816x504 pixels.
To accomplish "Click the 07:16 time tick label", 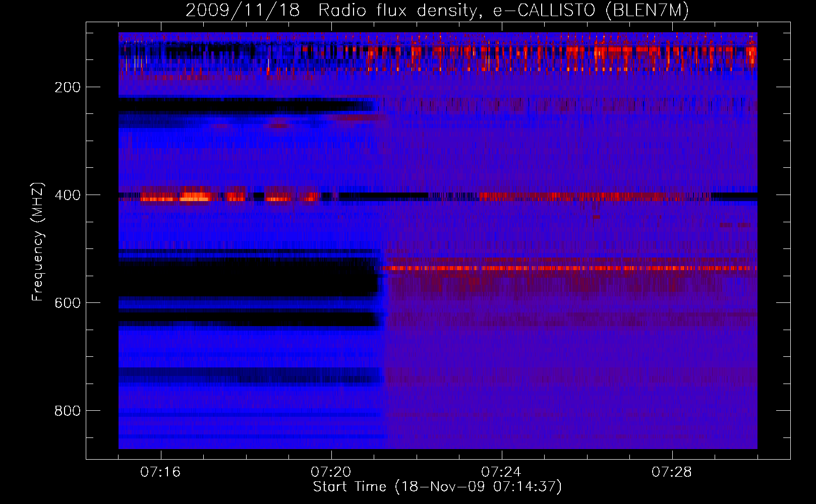I will [x=160, y=472].
